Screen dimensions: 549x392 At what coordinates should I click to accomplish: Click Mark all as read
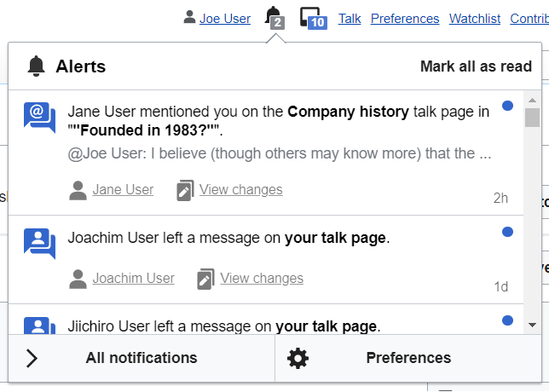pos(476,66)
